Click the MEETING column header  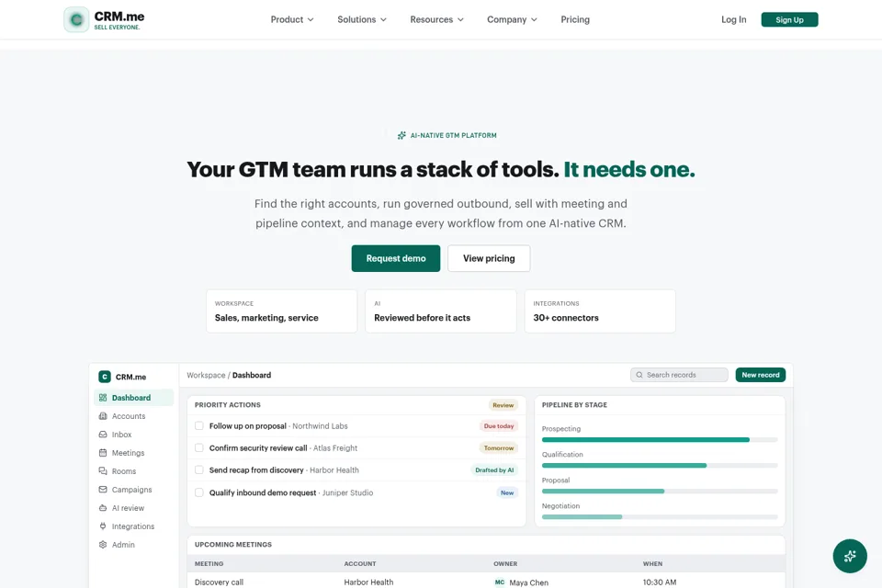pyautogui.click(x=209, y=564)
